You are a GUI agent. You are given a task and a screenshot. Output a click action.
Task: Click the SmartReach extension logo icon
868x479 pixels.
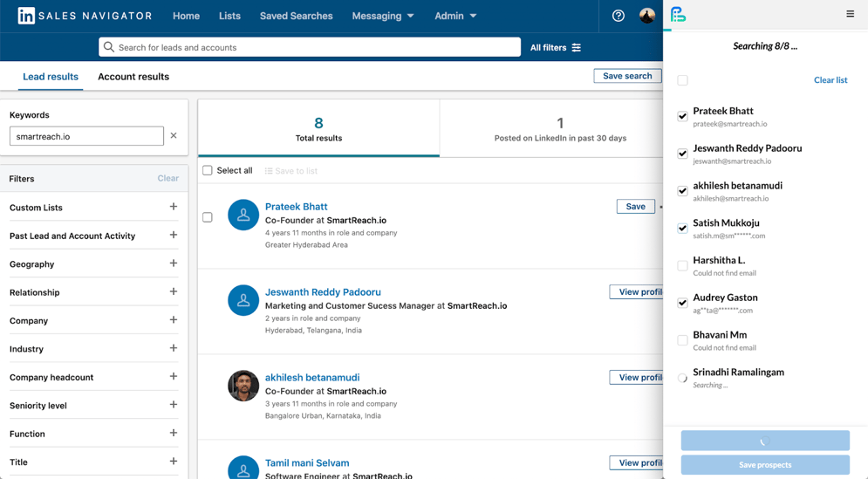[678, 15]
